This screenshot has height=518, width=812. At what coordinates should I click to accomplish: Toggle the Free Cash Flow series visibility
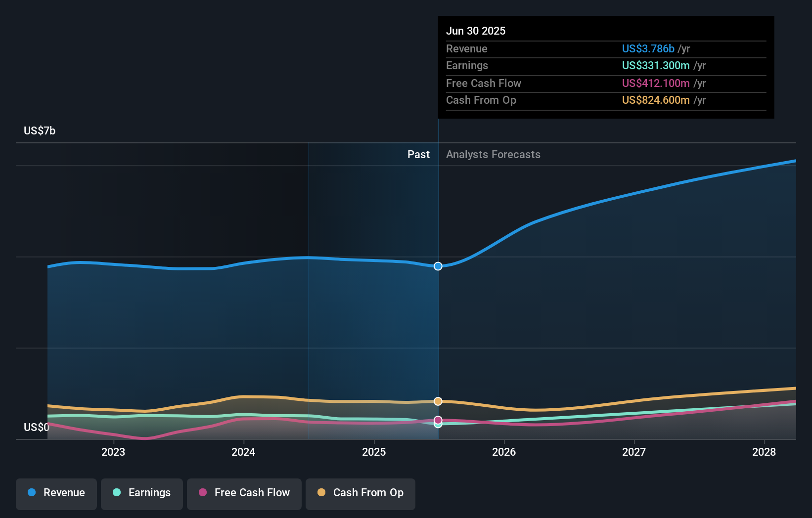(244, 493)
